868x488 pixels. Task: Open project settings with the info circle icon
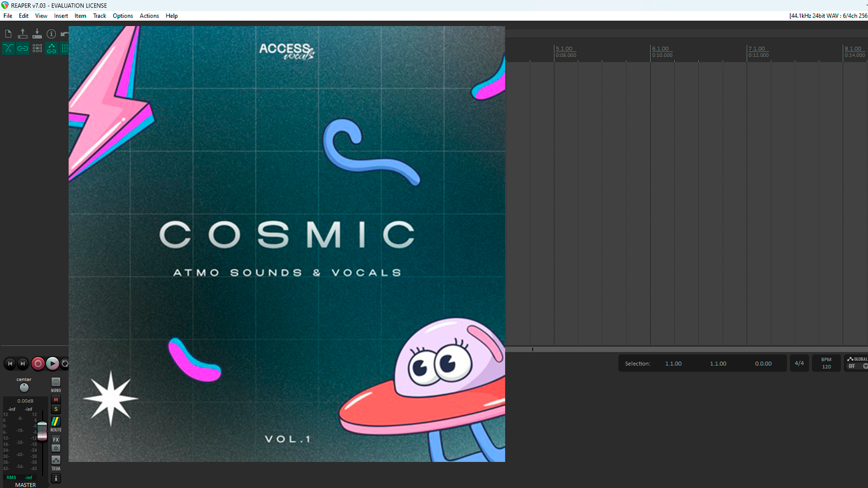click(x=51, y=34)
